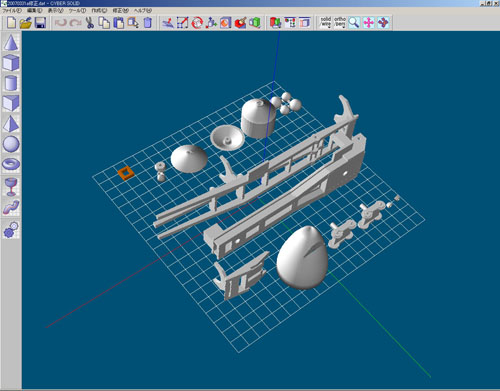Select the move-on-plane tool icon
Viewport: 500px width, 391px height.
168,23
